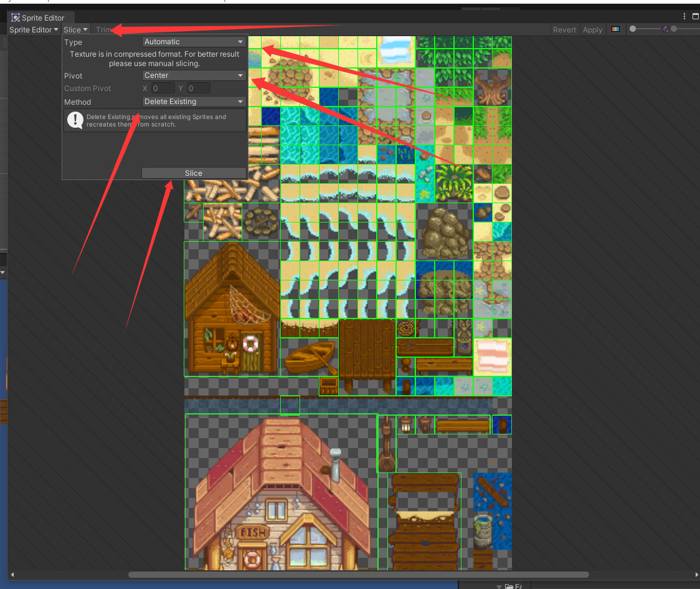Select the rowboat sprite
Viewport: 700px width, 589px height.
(x=310, y=358)
